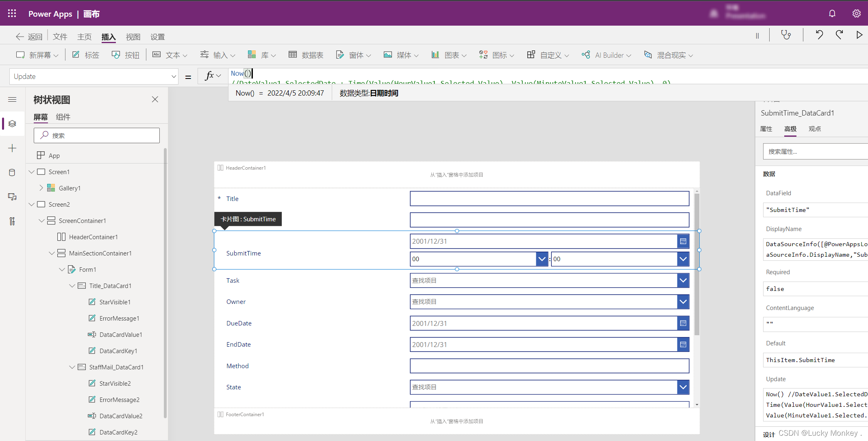
Task: Expand the Gallery1 node
Action: click(41, 188)
